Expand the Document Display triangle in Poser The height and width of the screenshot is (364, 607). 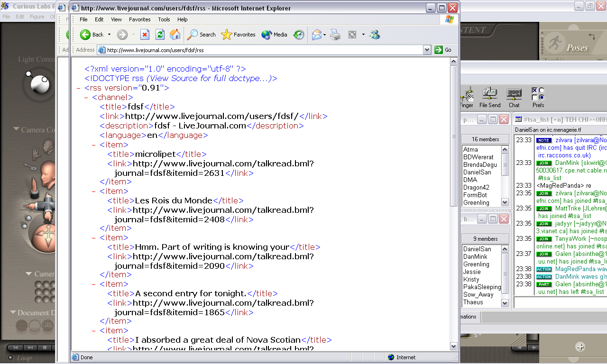click(13, 313)
